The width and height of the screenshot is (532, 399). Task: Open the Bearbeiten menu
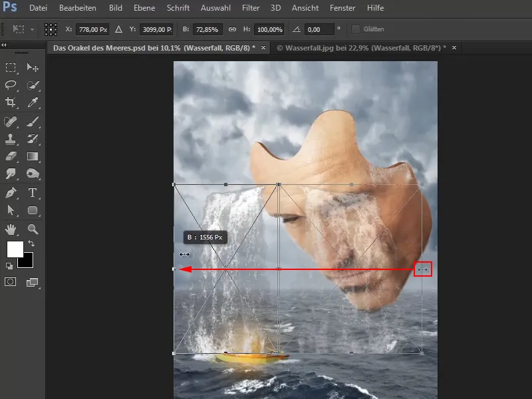[78, 8]
